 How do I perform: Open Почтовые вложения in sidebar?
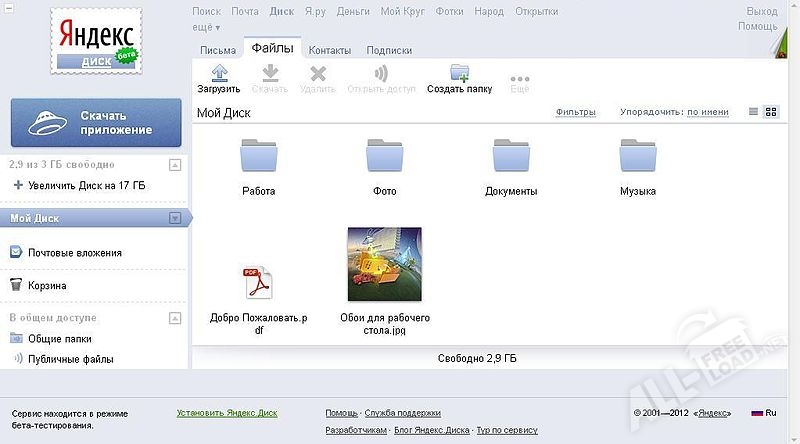pyautogui.click(x=75, y=253)
